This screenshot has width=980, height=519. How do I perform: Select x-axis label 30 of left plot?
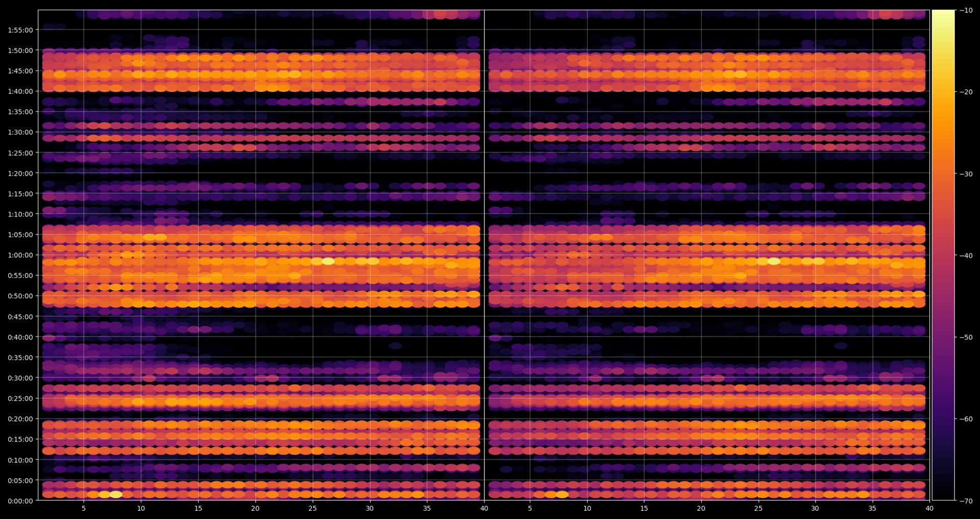tap(370, 508)
